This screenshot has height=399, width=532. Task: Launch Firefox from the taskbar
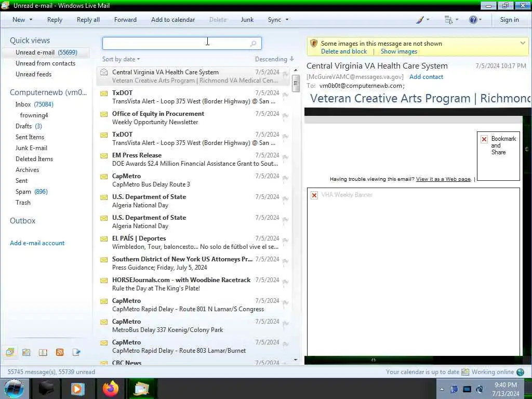click(111, 389)
